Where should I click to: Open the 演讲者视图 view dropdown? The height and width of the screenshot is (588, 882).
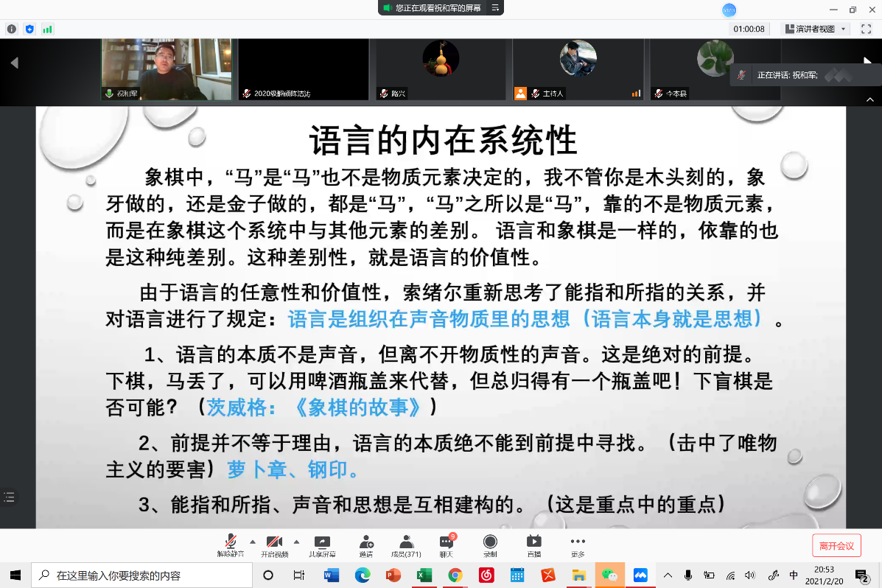click(x=816, y=29)
